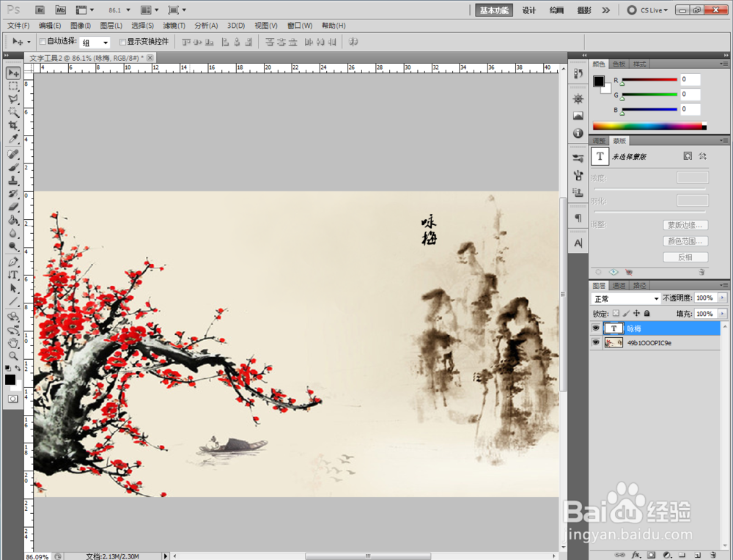Select the 基本功能 workspace button
The height and width of the screenshot is (560, 733).
click(494, 10)
